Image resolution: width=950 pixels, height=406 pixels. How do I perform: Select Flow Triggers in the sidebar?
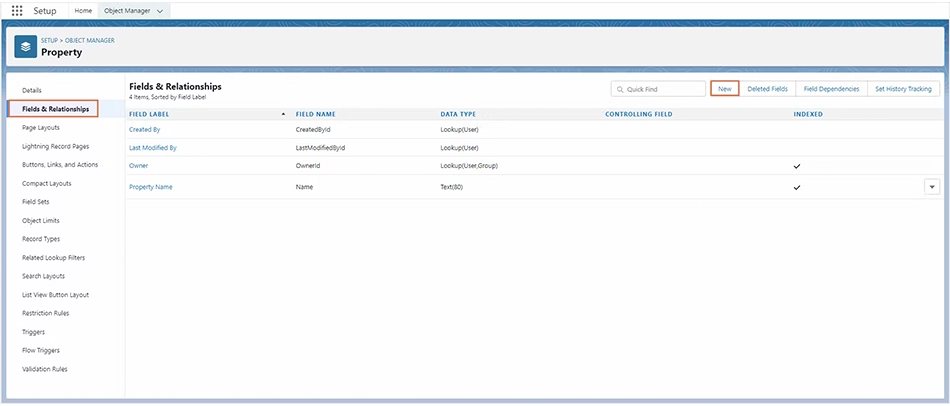(x=41, y=350)
